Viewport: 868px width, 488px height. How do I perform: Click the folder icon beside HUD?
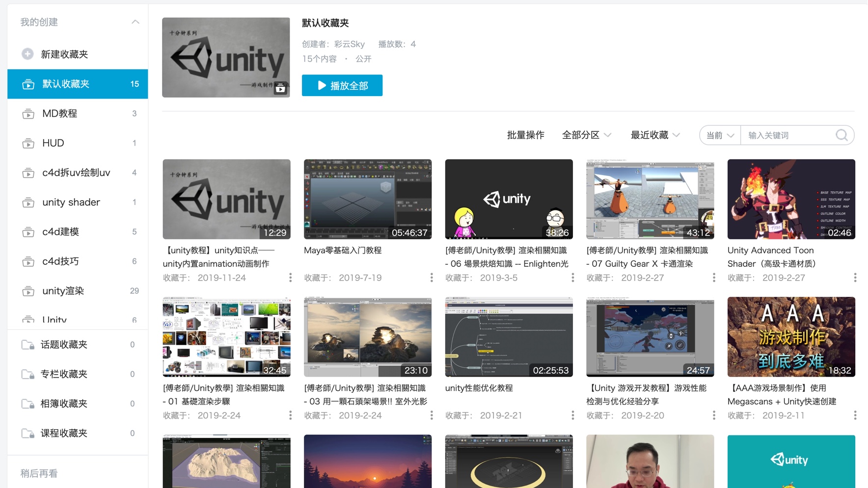point(28,143)
